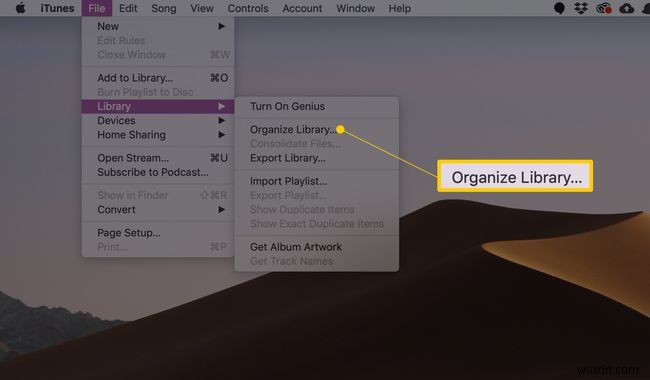
Task: Click the speech bubble menu bar icon
Action: [x=559, y=8]
